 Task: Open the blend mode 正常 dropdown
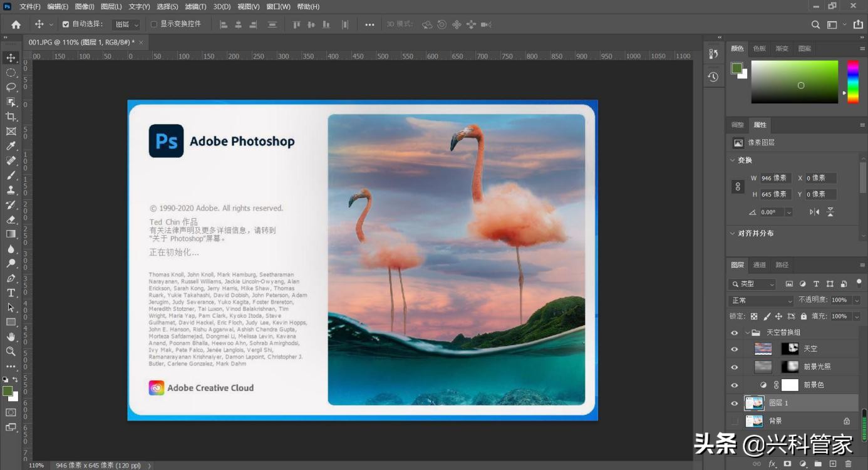coord(761,301)
